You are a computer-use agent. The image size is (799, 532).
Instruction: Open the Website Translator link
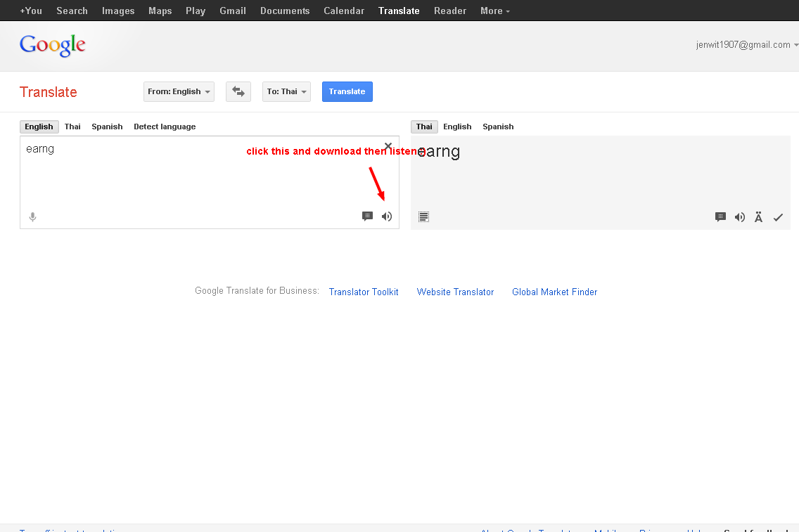click(x=455, y=292)
